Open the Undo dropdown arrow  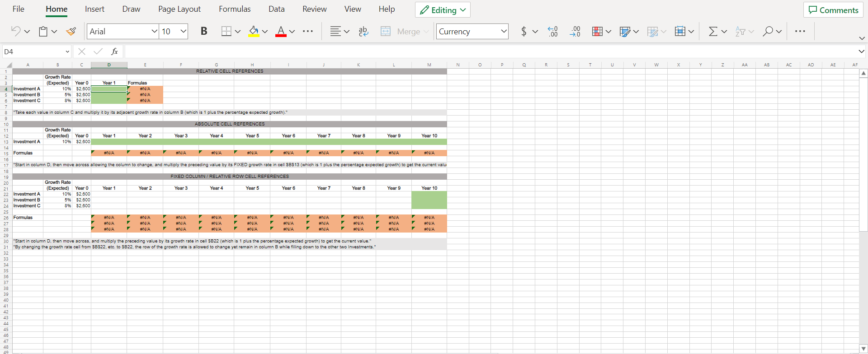click(x=27, y=32)
